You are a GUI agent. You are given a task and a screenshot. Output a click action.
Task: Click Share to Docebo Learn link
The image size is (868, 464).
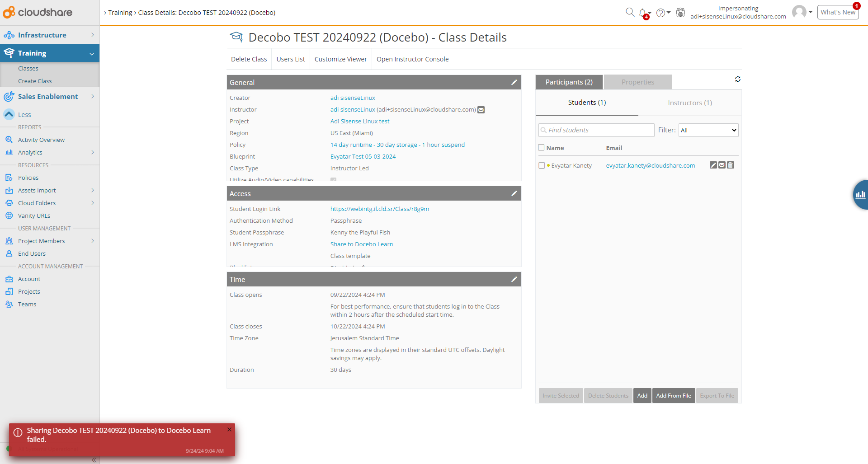[361, 244]
